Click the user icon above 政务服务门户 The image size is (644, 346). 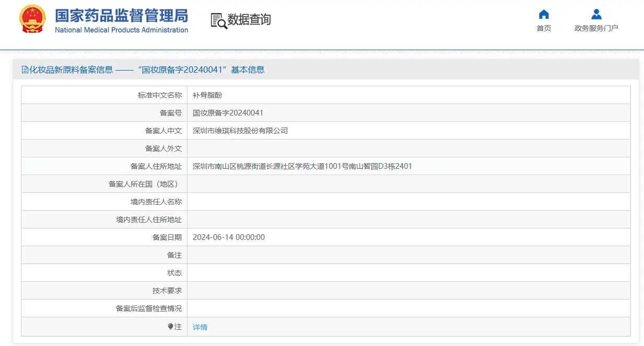coord(596,14)
